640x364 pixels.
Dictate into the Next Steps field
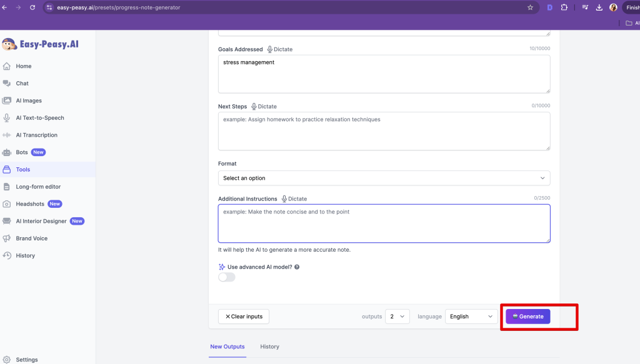(x=264, y=107)
